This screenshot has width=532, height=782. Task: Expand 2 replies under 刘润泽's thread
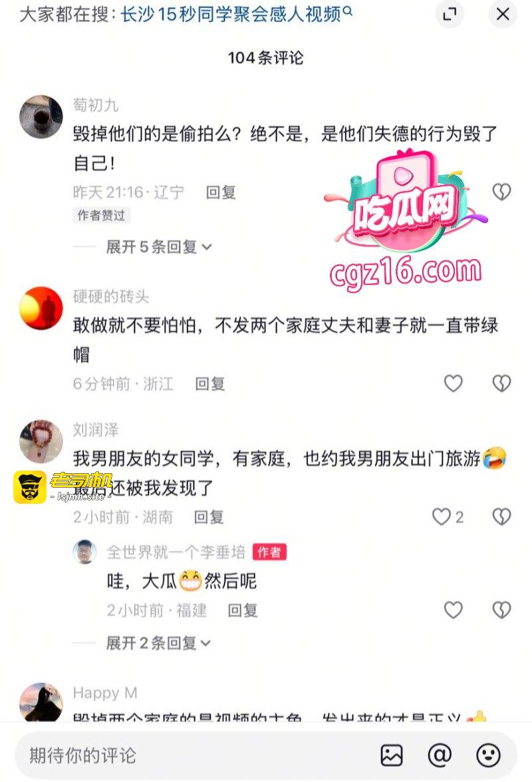[158, 643]
